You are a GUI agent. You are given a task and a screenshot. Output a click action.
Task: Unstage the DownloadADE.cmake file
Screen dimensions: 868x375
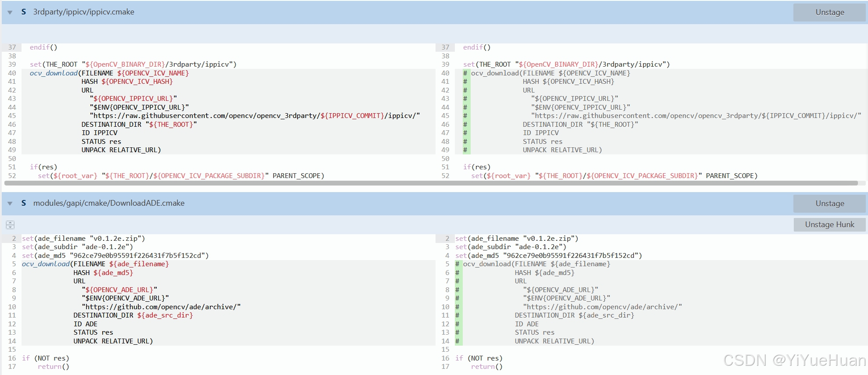tap(829, 204)
